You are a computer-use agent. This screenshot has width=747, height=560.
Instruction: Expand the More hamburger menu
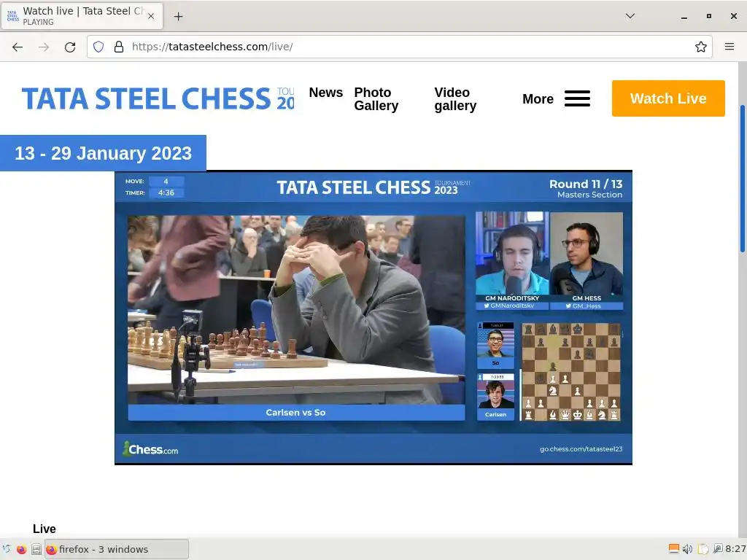(556, 98)
